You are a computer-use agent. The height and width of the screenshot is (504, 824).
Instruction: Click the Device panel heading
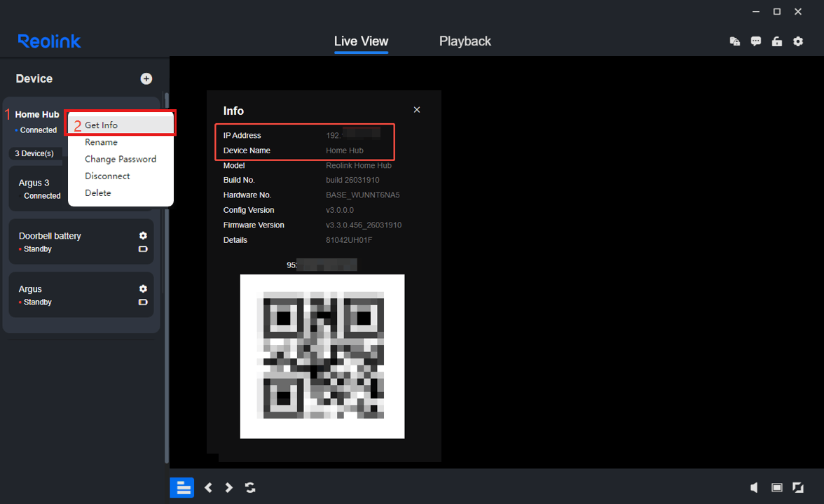[34, 78]
